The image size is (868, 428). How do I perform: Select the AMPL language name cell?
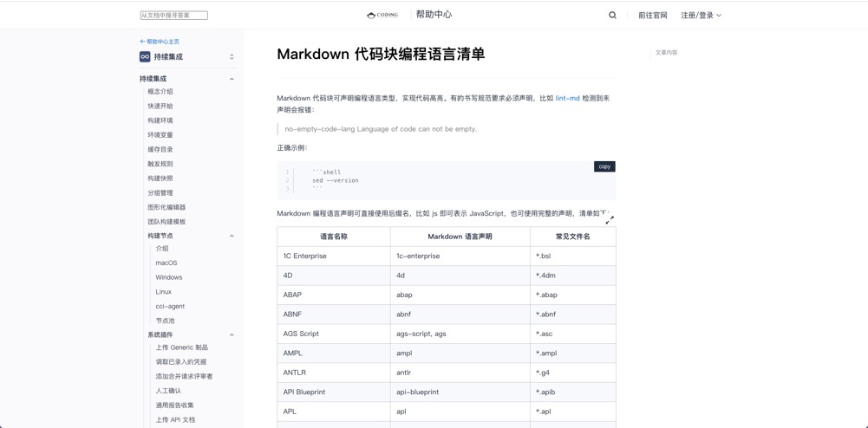334,353
